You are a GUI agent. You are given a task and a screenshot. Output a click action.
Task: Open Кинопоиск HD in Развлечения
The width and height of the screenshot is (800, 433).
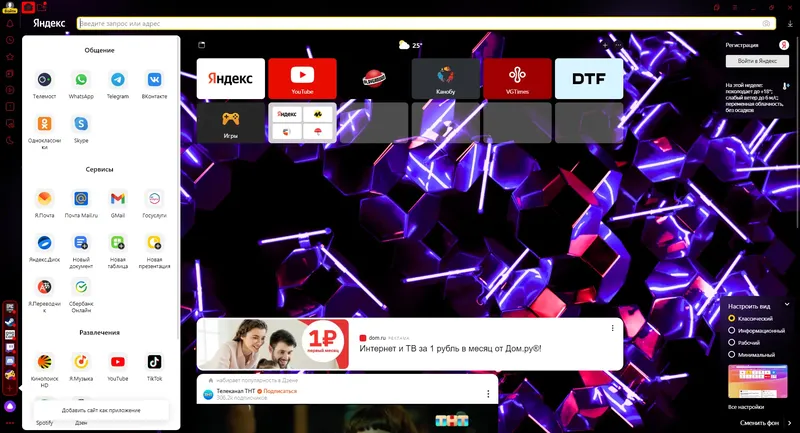(44, 362)
